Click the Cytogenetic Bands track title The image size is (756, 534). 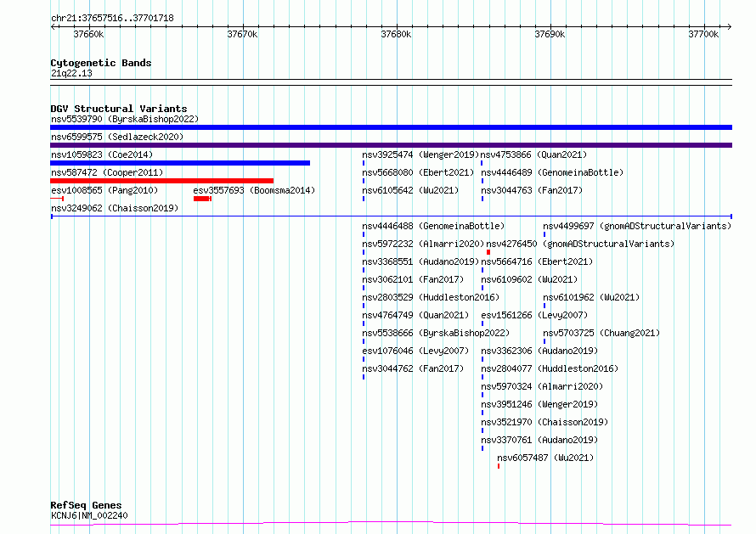click(x=101, y=63)
